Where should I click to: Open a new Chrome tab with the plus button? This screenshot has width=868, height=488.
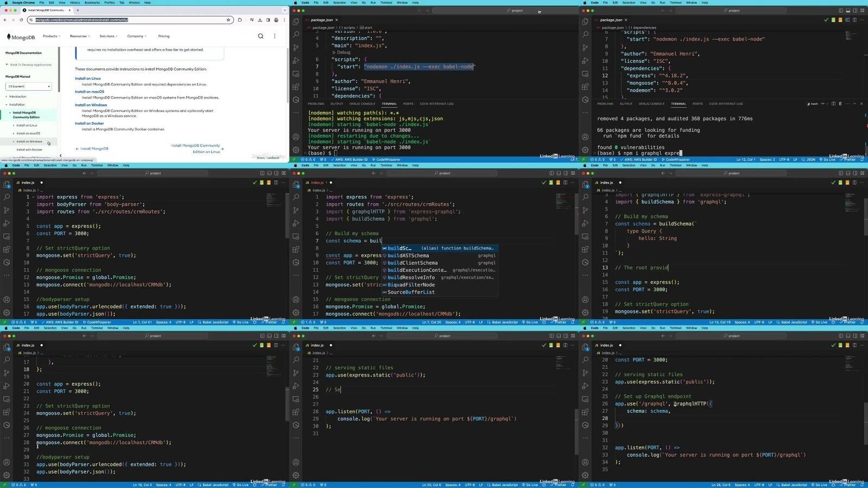tap(78, 10)
